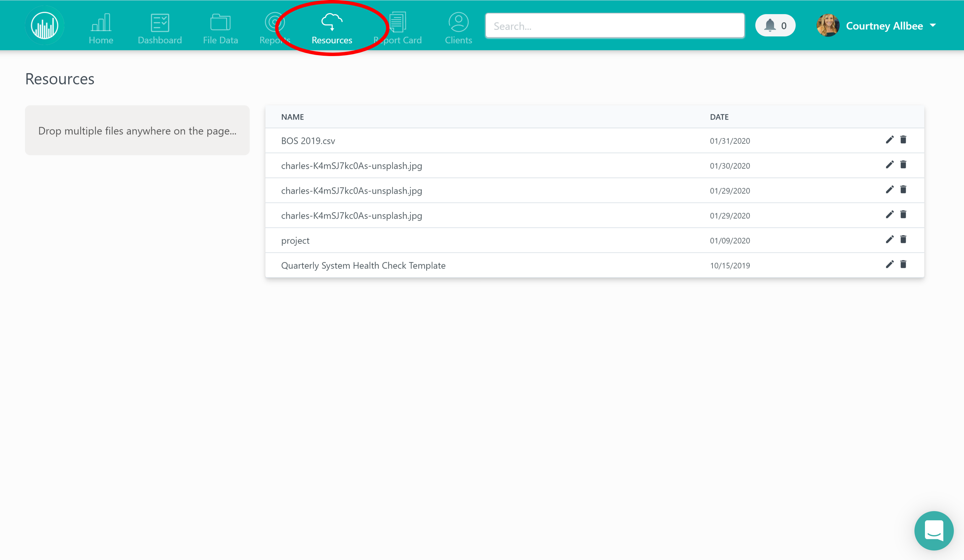Click inside the Search field
964x560 pixels.
[614, 25]
